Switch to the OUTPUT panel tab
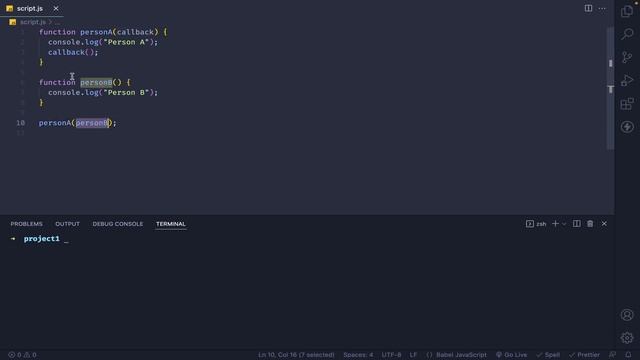This screenshot has width=640, height=360. pyautogui.click(x=67, y=224)
